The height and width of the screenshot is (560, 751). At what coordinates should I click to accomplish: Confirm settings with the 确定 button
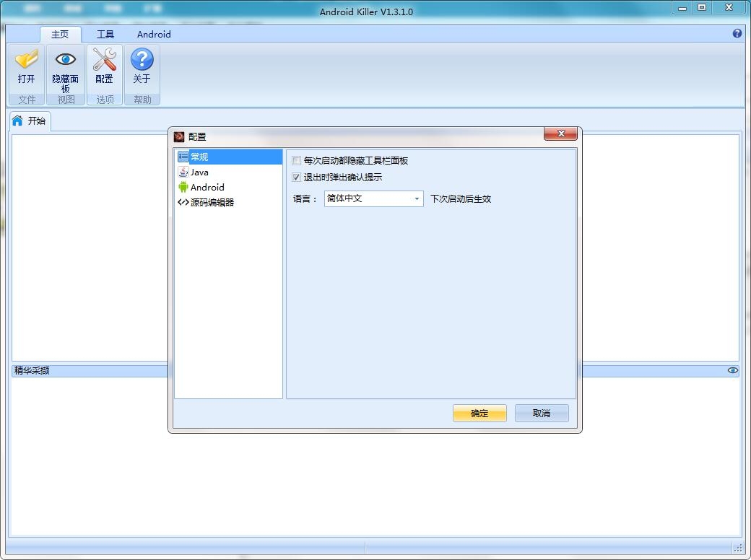(x=479, y=413)
